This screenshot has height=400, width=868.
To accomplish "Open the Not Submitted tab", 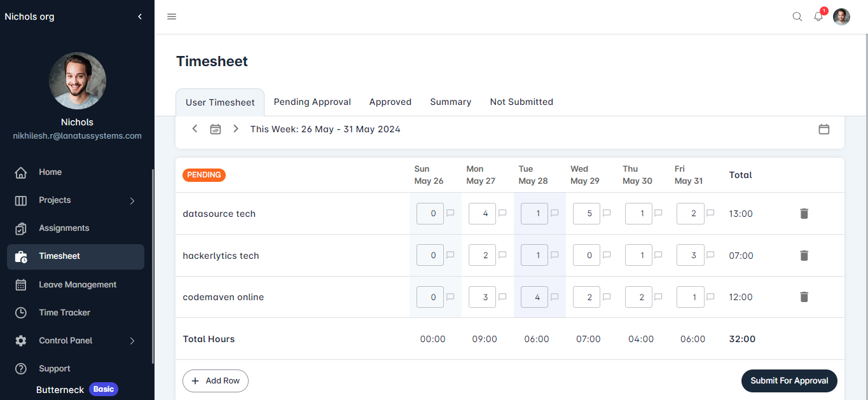I will coord(521,102).
